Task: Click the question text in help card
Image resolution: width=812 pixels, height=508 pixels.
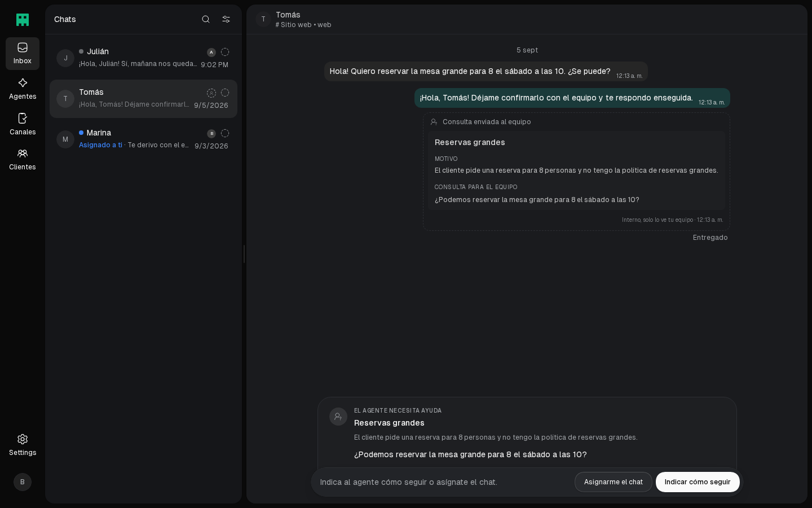Action: click(470, 454)
